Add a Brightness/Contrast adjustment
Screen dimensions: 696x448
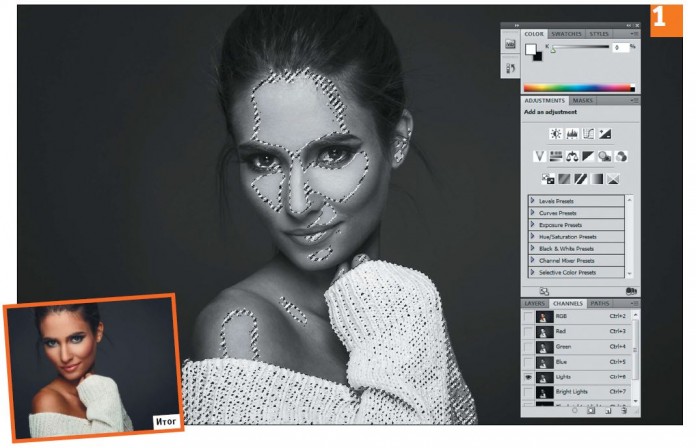pos(554,133)
